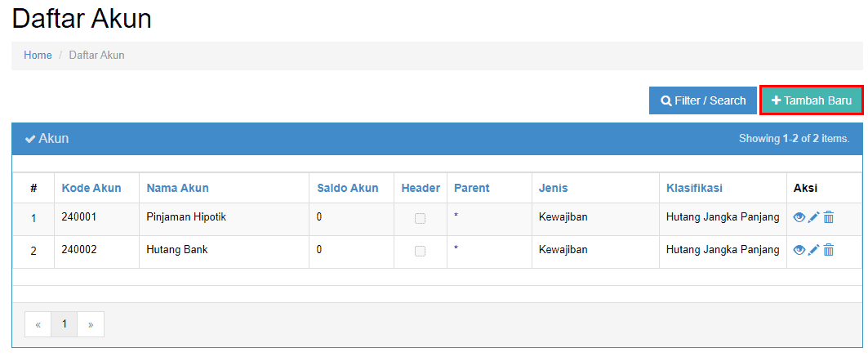Sort table by Parent column
Image resolution: width=868 pixels, height=361 pixels.
pos(472,188)
